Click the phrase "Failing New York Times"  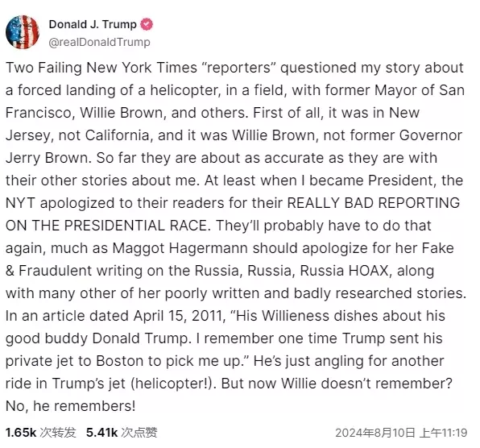[118, 68]
